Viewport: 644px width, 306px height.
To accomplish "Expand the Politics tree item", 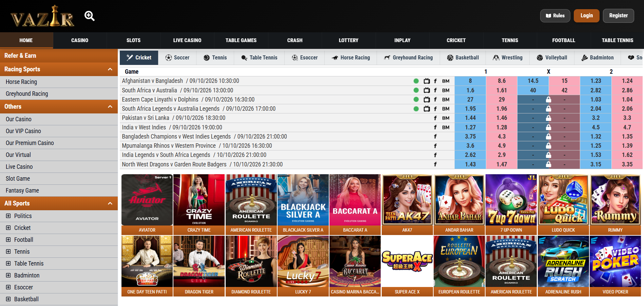I will (8, 216).
